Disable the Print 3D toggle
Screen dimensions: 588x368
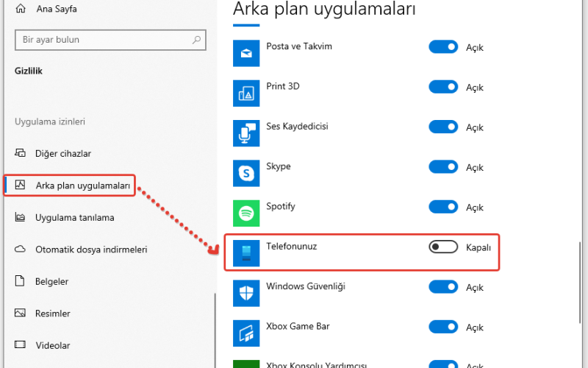pyautogui.click(x=443, y=87)
